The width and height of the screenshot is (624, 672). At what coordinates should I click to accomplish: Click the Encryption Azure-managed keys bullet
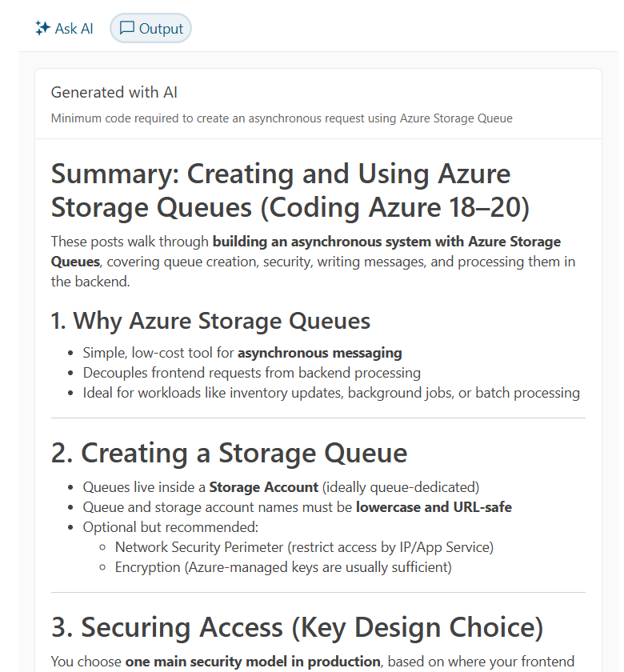[283, 567]
